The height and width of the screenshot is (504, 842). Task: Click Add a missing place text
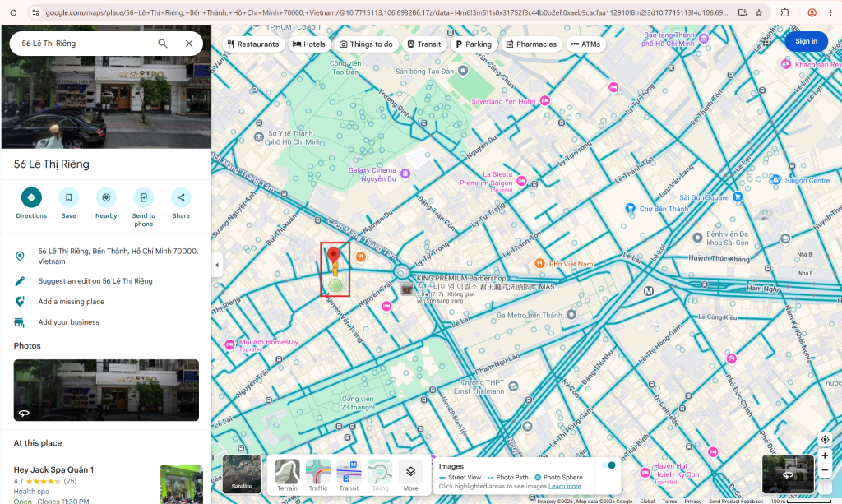72,302
